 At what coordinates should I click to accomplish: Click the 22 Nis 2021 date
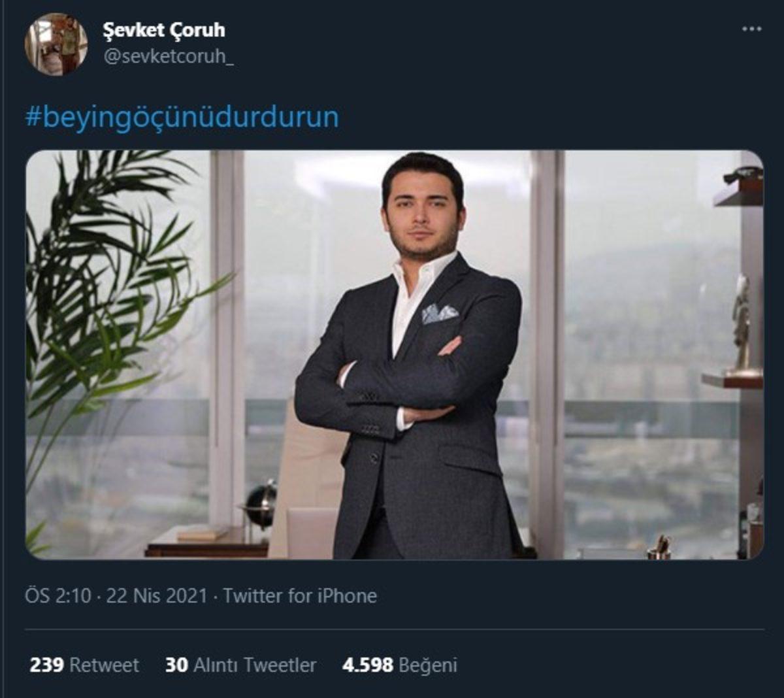pyautogui.click(x=156, y=596)
